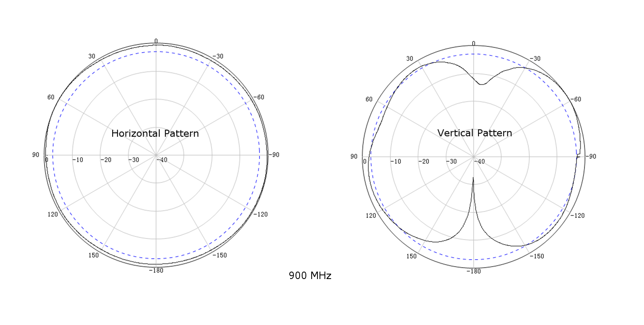Click the -150 angle label on vertical plot
Screen dimensions: 644x325
tap(537, 256)
